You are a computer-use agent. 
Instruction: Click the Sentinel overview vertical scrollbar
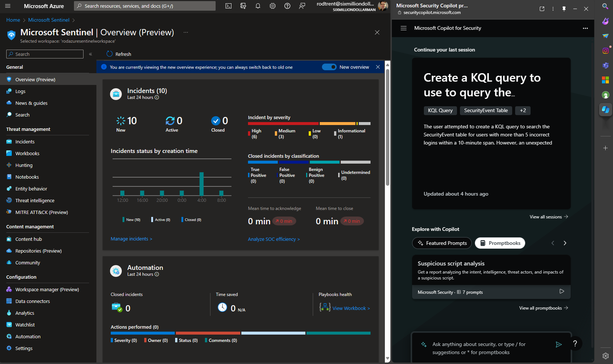tap(387, 127)
